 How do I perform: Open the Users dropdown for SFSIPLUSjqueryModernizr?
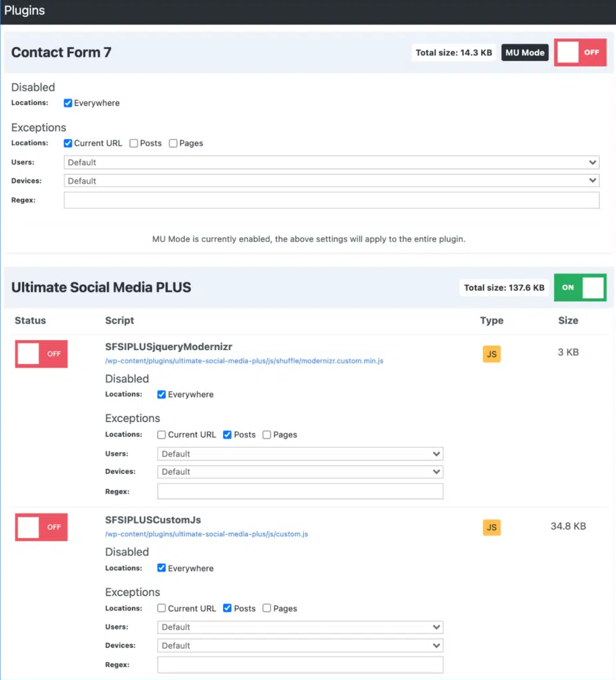coord(300,454)
